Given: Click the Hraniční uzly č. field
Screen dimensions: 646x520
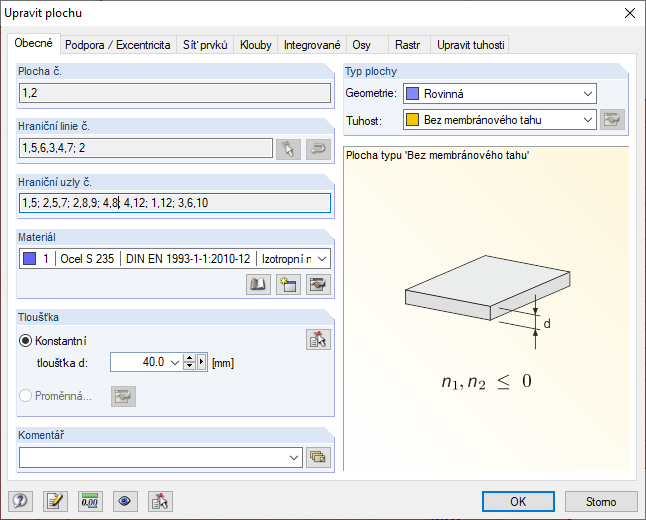Looking at the screenshot, I should [175, 203].
